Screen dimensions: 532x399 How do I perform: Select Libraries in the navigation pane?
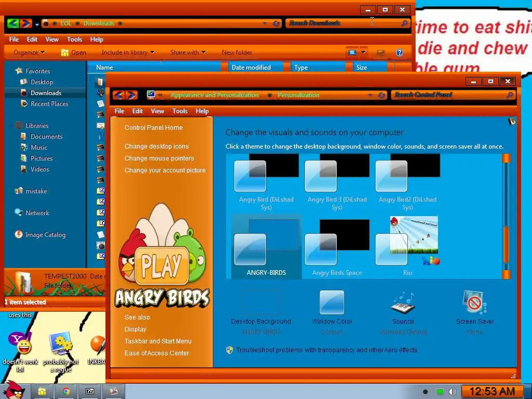click(37, 125)
